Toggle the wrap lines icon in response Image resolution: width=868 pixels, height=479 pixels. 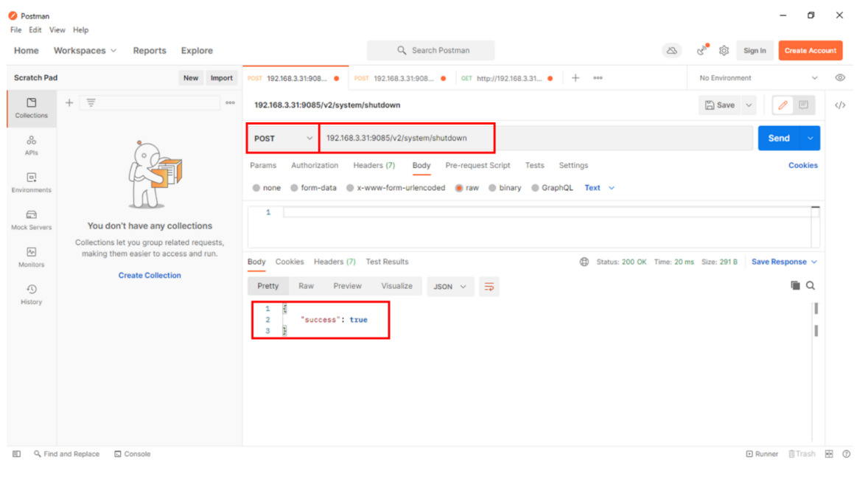(x=489, y=287)
